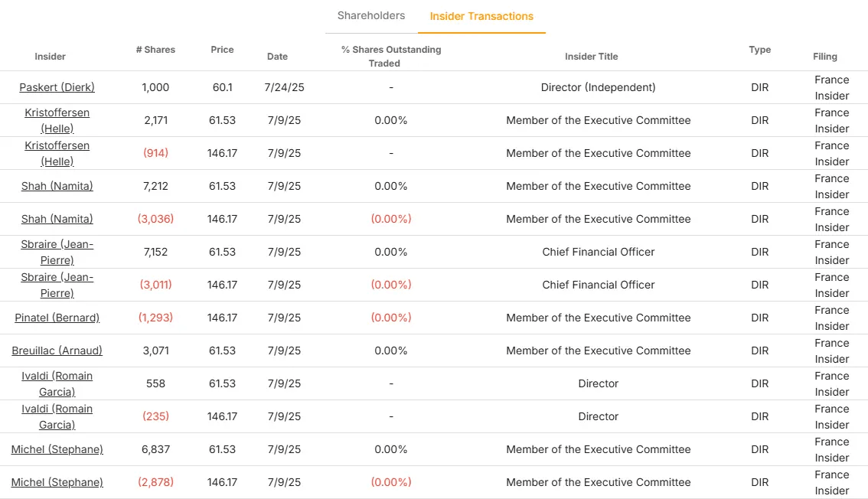Switch to the Shareholders tab
Screen dimensions: 868x499
coord(371,15)
